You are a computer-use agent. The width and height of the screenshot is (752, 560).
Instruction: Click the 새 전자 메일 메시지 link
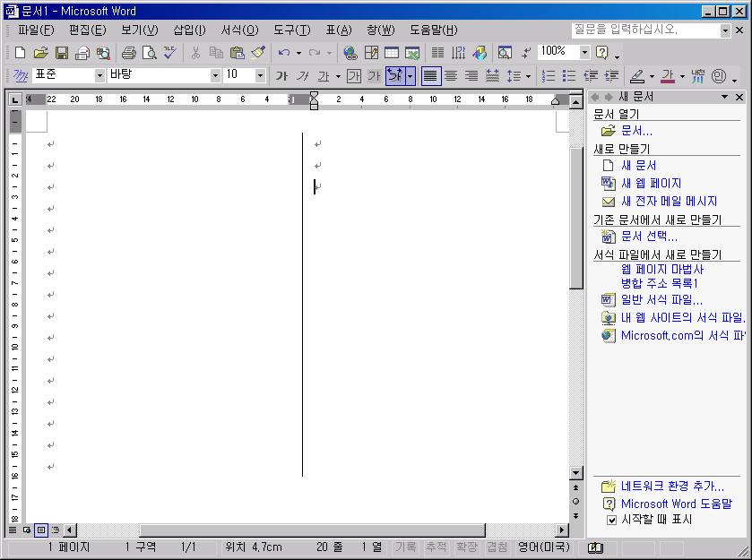669,201
